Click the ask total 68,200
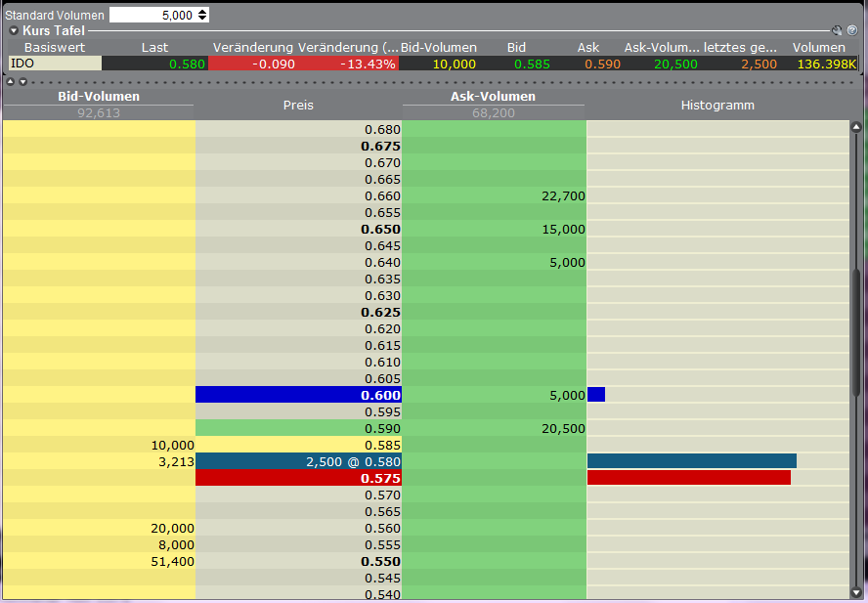 (x=494, y=113)
